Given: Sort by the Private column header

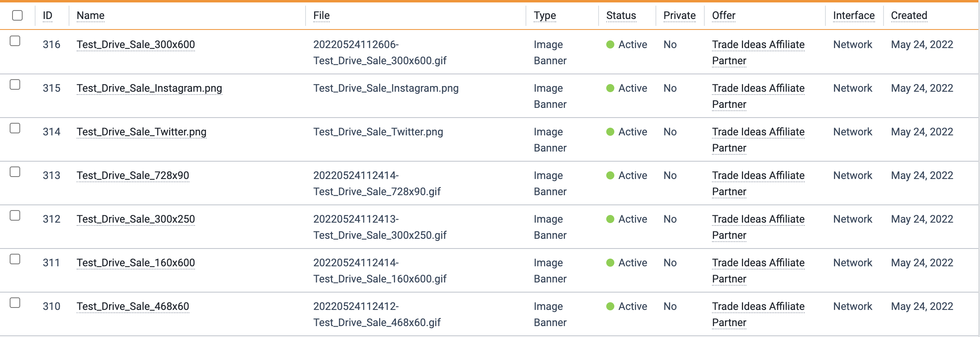Looking at the screenshot, I should (x=679, y=15).
